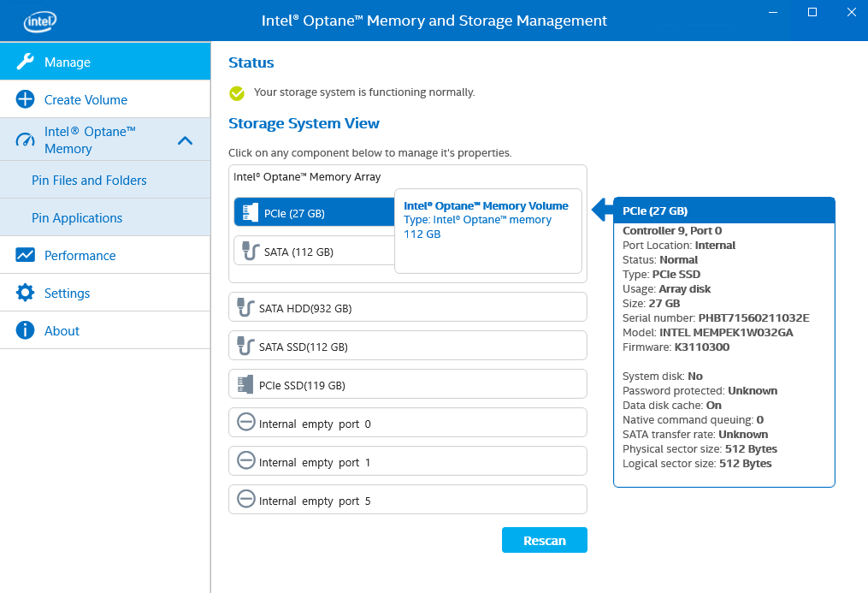Viewport: 868px width, 593px height.
Task: Click the About info icon
Action: pyautogui.click(x=25, y=330)
